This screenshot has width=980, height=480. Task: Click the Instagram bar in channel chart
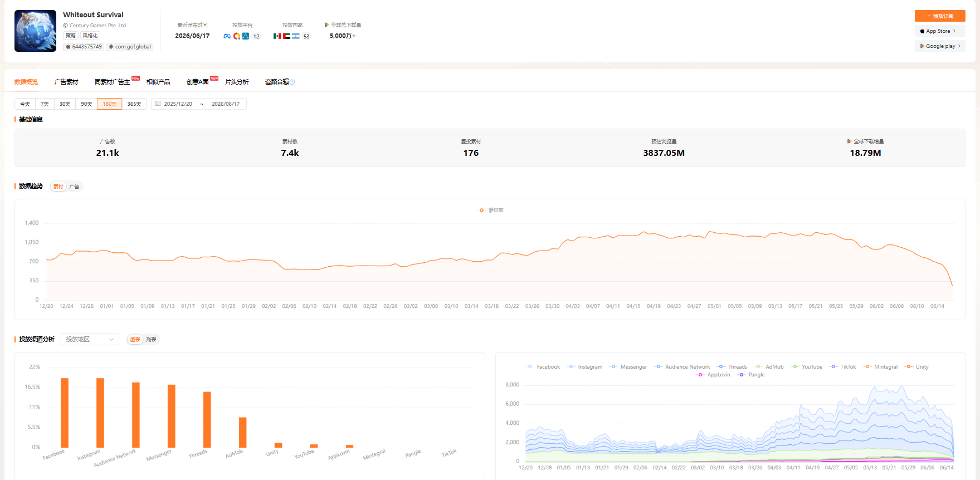100,413
